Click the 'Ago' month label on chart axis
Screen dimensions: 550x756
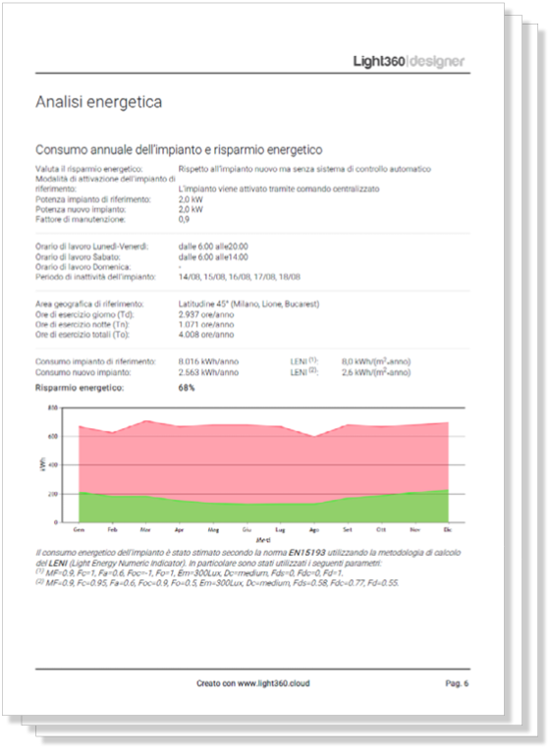point(314,530)
